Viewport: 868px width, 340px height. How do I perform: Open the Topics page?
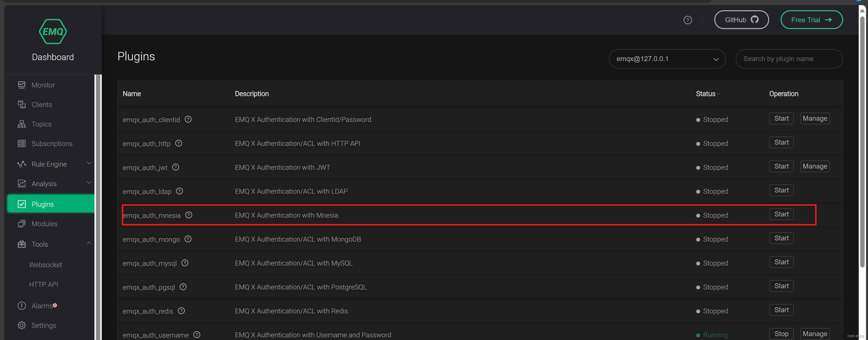(x=41, y=124)
